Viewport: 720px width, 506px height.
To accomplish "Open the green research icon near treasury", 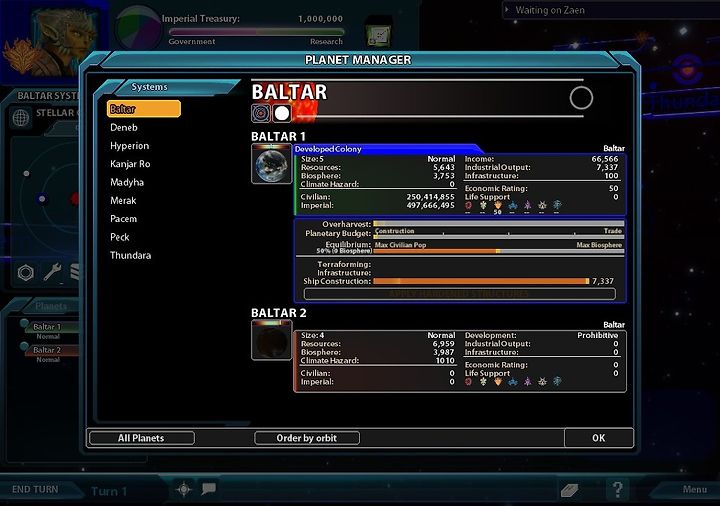I will 379,35.
